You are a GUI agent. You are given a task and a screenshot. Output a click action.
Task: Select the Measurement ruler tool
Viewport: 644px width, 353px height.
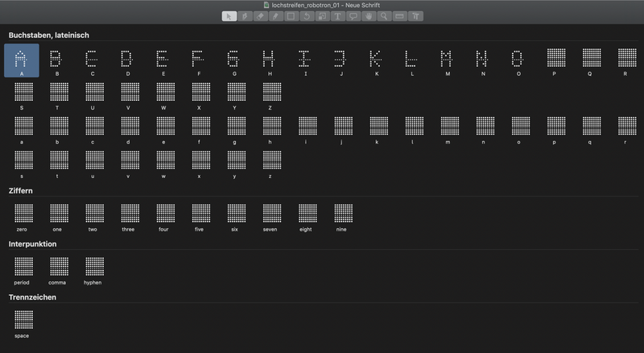399,16
